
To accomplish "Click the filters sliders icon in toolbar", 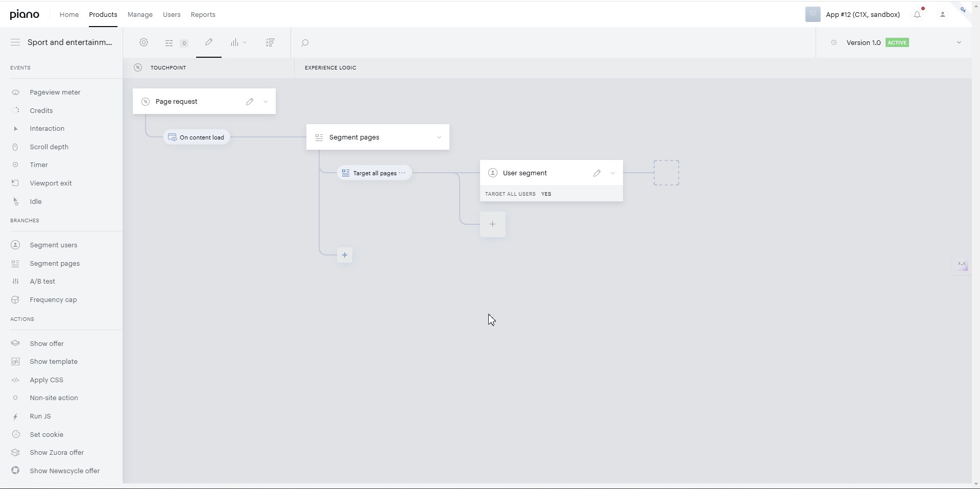I will click(x=169, y=43).
